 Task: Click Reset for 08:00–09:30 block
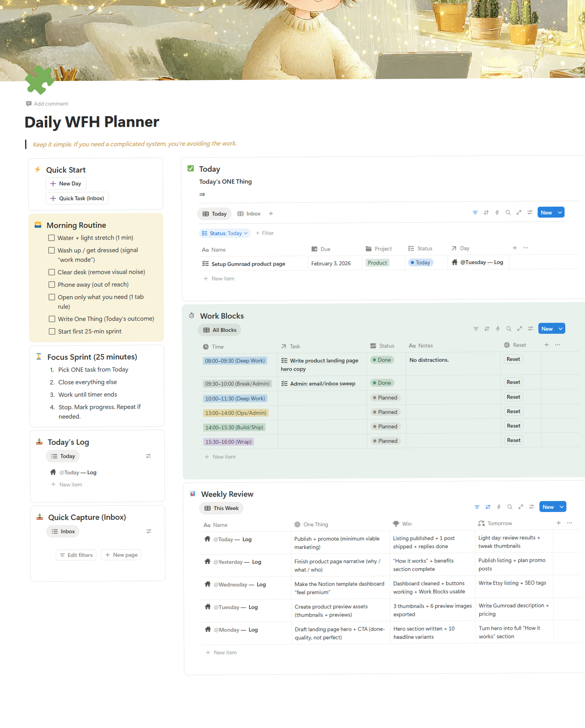coord(513,359)
